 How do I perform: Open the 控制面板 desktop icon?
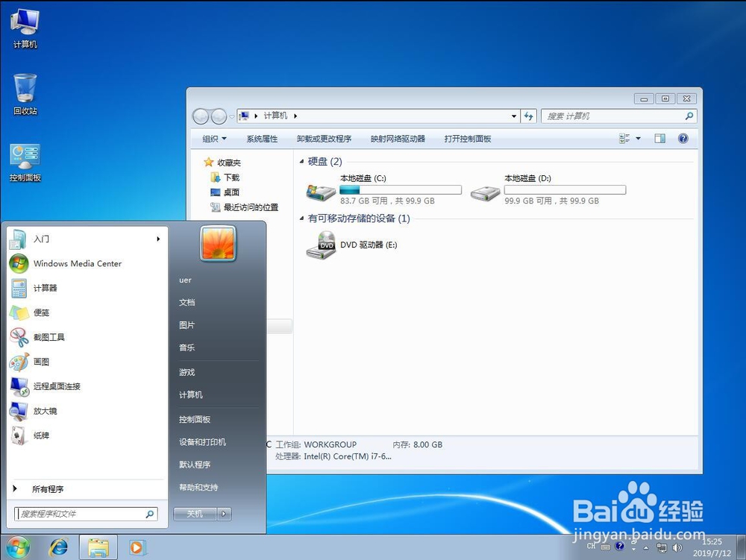coord(25,163)
